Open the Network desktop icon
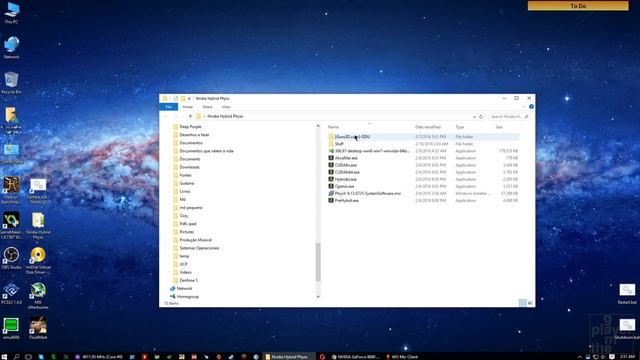This screenshot has height=360, width=640. tap(11, 47)
